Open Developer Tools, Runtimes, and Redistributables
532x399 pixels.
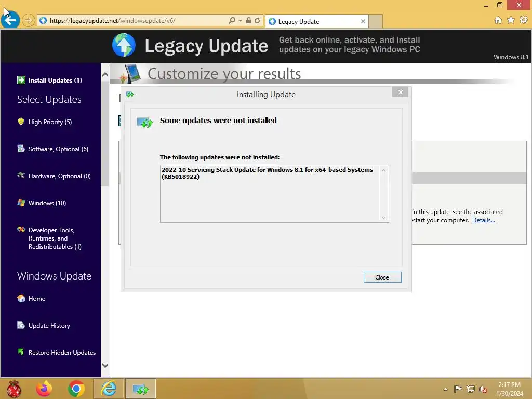pyautogui.click(x=55, y=238)
